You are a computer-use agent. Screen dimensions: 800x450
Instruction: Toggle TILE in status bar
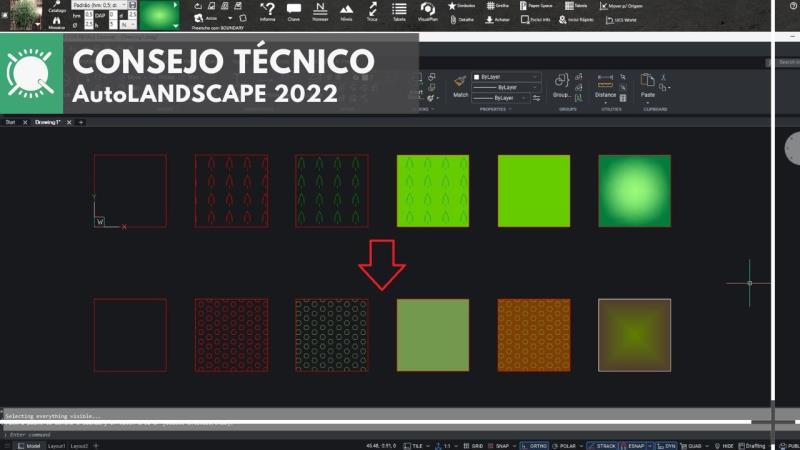[413, 446]
